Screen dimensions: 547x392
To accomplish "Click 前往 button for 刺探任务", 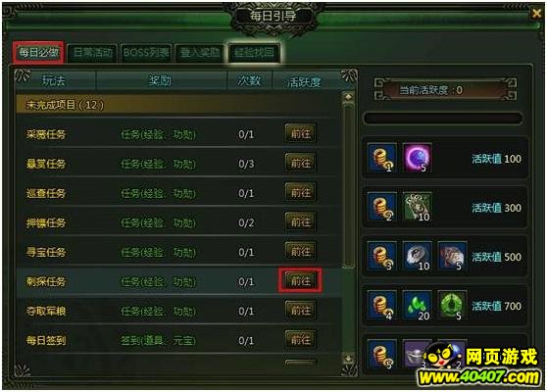I will click(x=300, y=280).
